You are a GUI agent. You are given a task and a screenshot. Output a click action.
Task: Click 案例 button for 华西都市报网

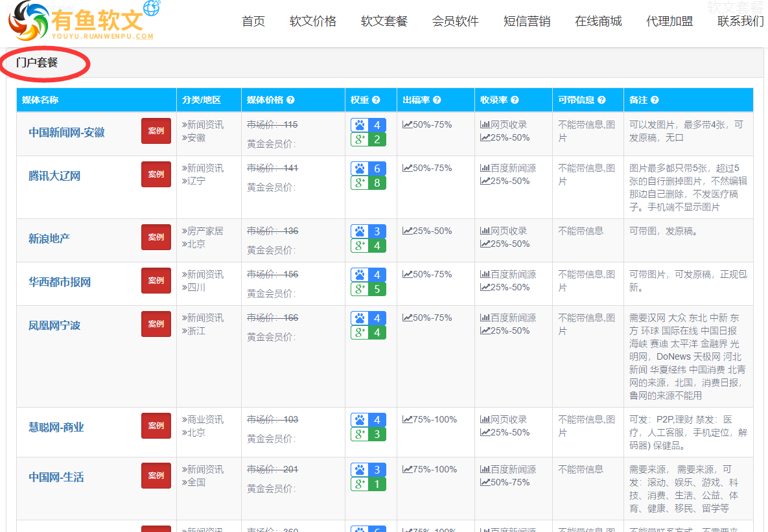[156, 281]
